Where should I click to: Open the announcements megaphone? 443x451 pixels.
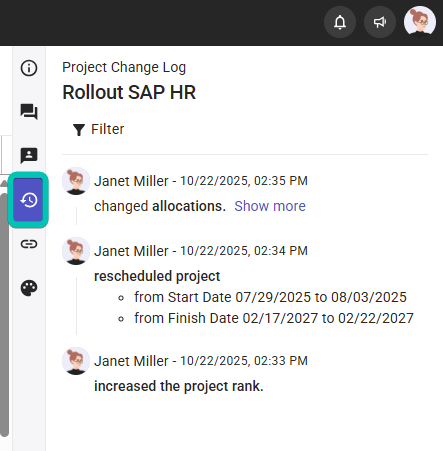click(380, 22)
